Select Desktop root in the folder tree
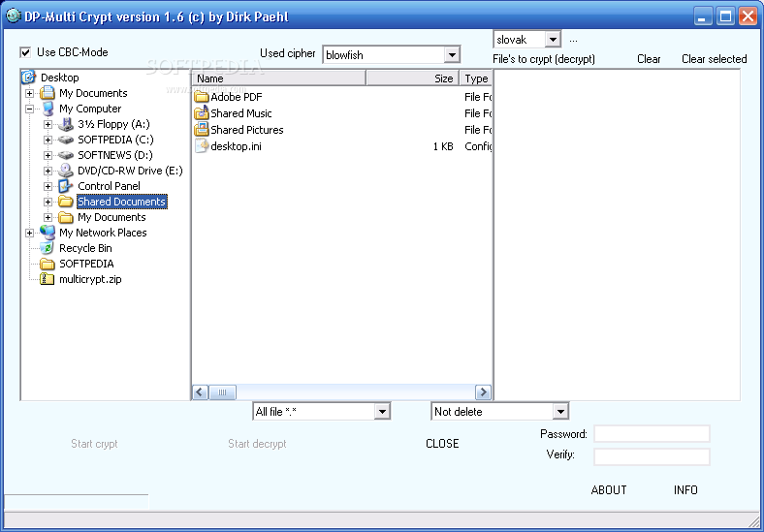This screenshot has width=764, height=532. 59,78
